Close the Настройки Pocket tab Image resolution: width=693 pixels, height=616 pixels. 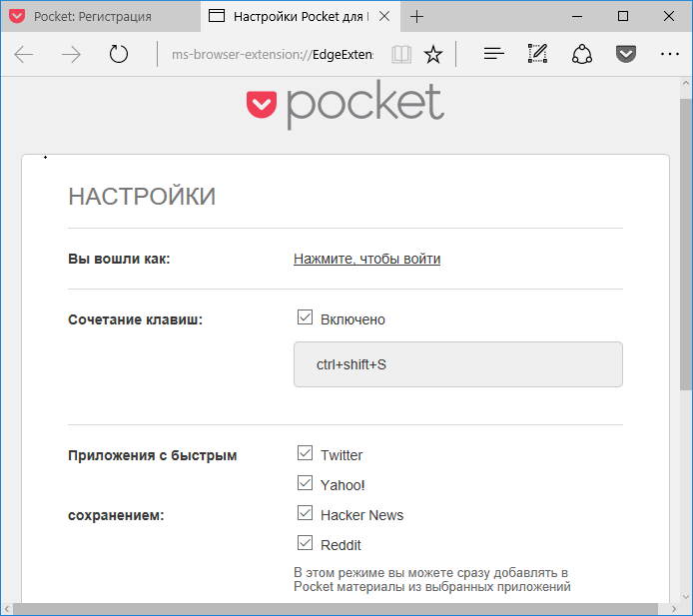pyautogui.click(x=384, y=16)
